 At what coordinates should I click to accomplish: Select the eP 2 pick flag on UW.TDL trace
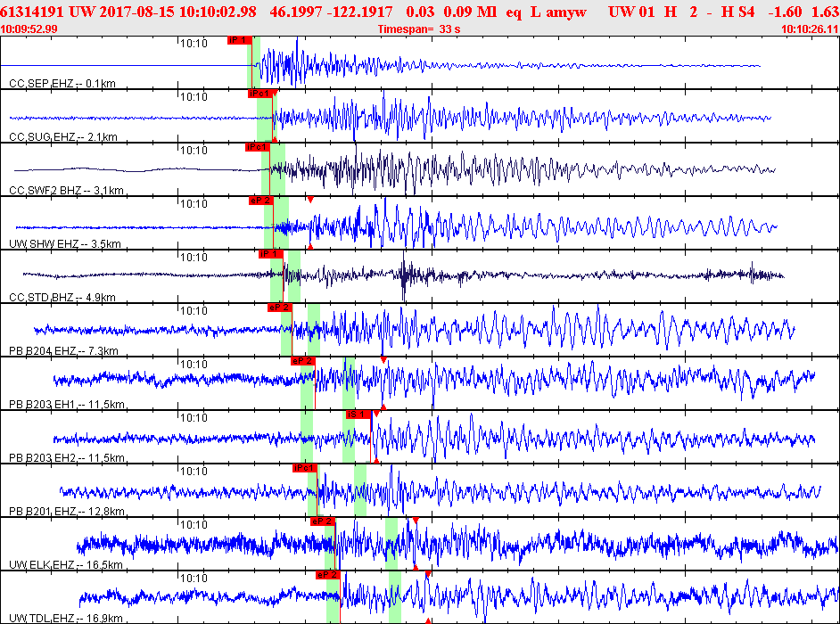tap(327, 576)
